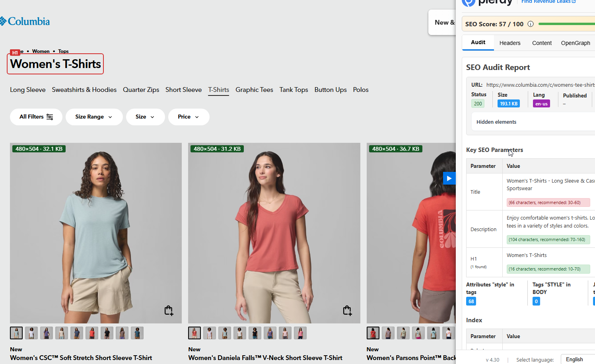Screen dimensions: 595x364
Task: Choose the purple swatch for CSC Soft Stretch
Action: point(47,333)
